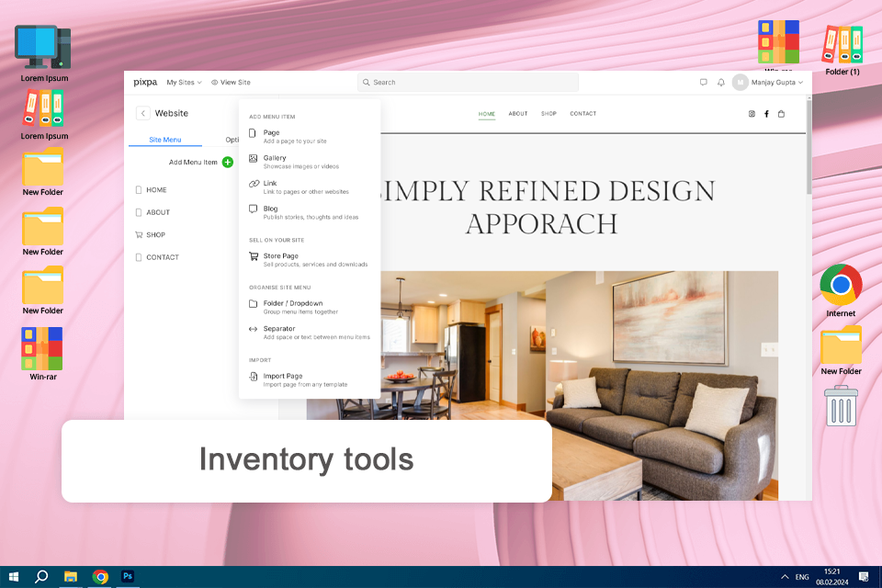Open the notifications bell icon
The width and height of the screenshot is (882, 588).
(x=721, y=82)
